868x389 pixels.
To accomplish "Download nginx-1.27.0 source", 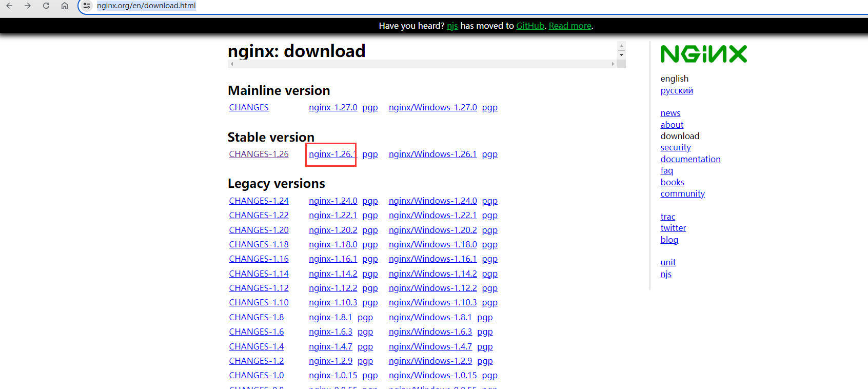I will [333, 107].
